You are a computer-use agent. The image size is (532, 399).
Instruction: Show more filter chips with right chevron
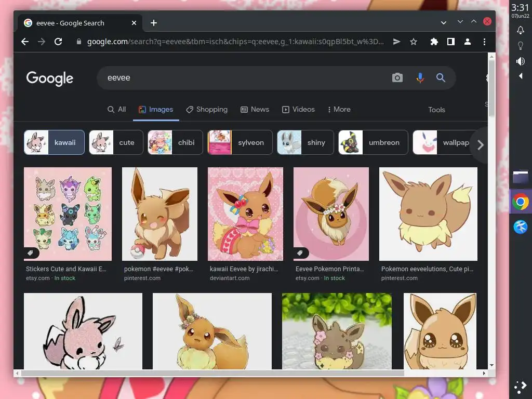coord(480,145)
